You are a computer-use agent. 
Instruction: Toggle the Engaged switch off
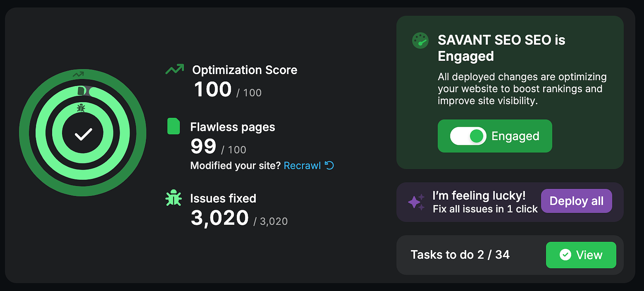[468, 136]
